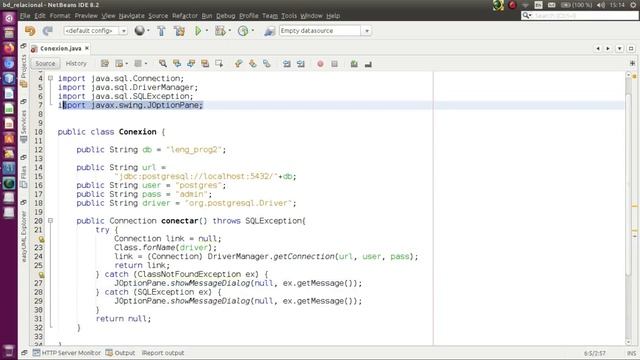This screenshot has height=360, width=640.
Task: Click the INS insert mode indicator
Action: [631, 353]
